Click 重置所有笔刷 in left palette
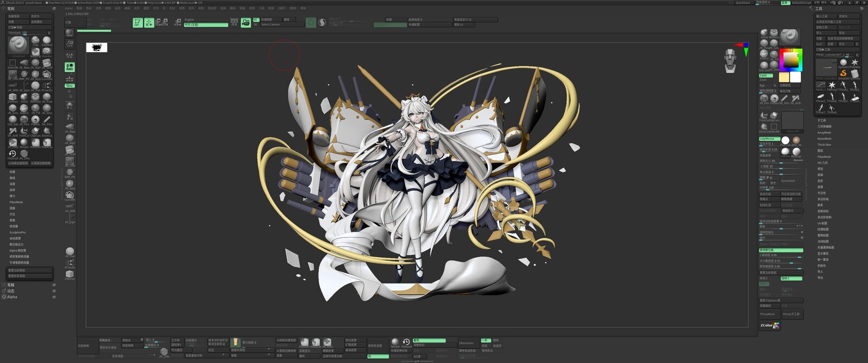This screenshot has height=363, width=868. pos(30,276)
